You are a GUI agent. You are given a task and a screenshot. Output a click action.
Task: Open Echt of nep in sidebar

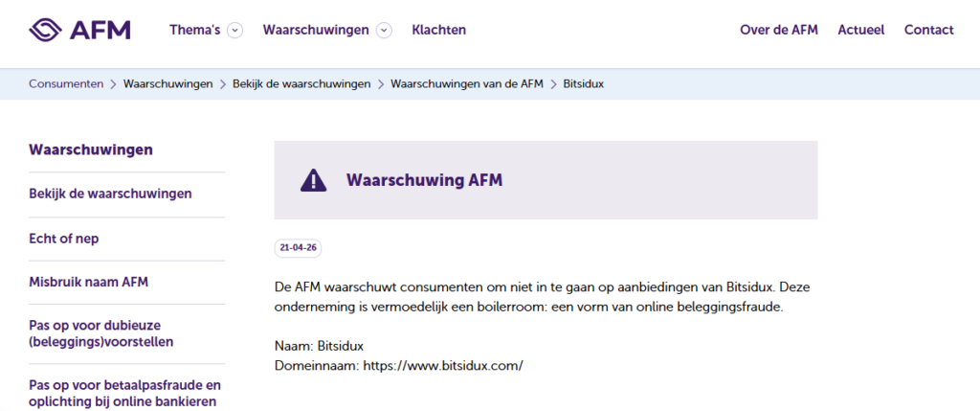(x=64, y=239)
